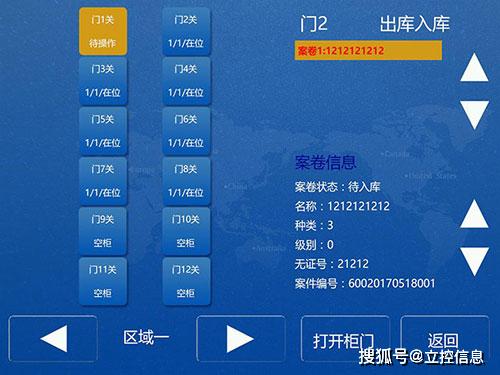Pick cabinet door 门5关
Image resolution: width=500 pixels, height=375 pixels.
click(x=103, y=131)
